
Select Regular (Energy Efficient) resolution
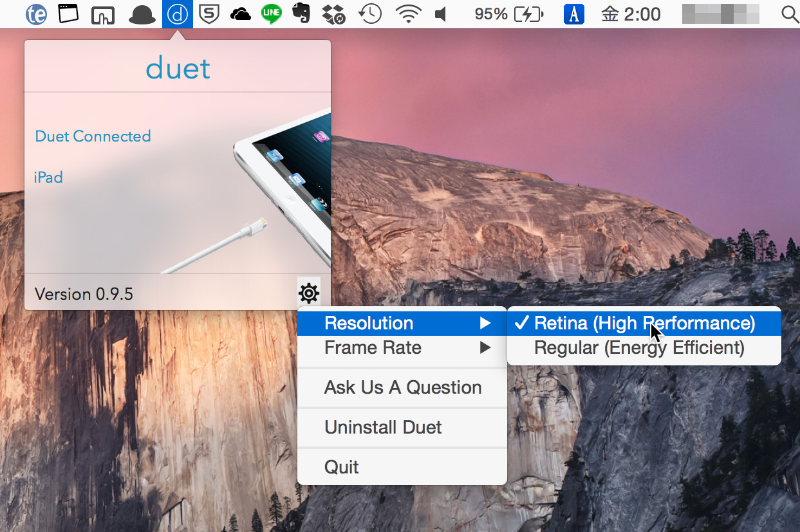point(638,348)
